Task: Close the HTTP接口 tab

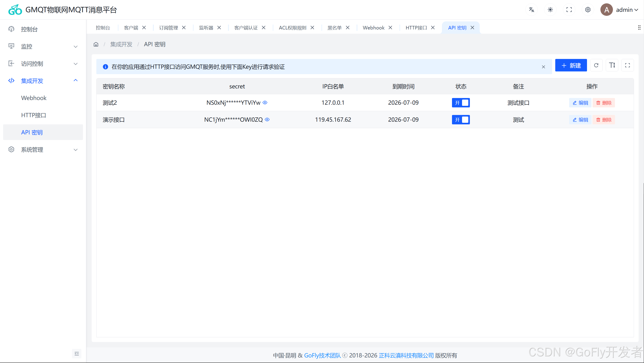Action: click(x=433, y=27)
